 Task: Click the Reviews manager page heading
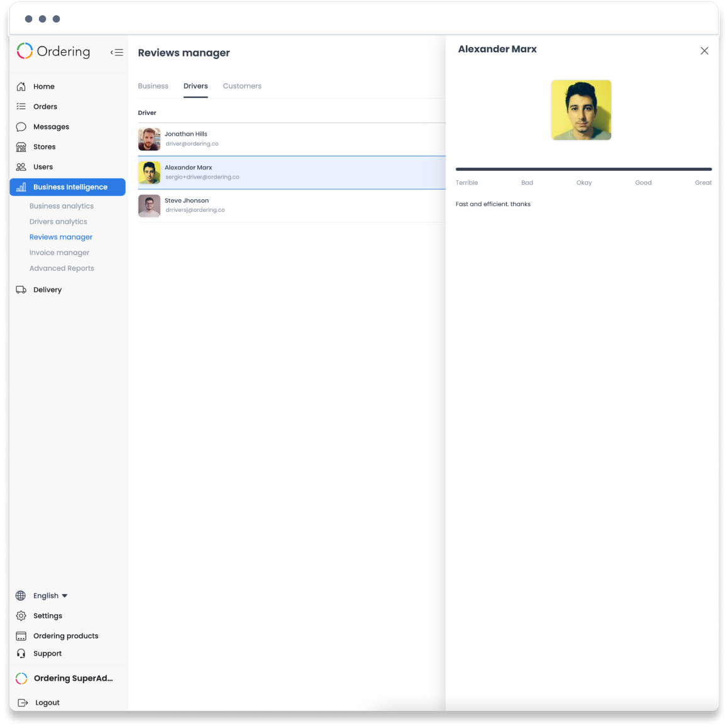[184, 53]
